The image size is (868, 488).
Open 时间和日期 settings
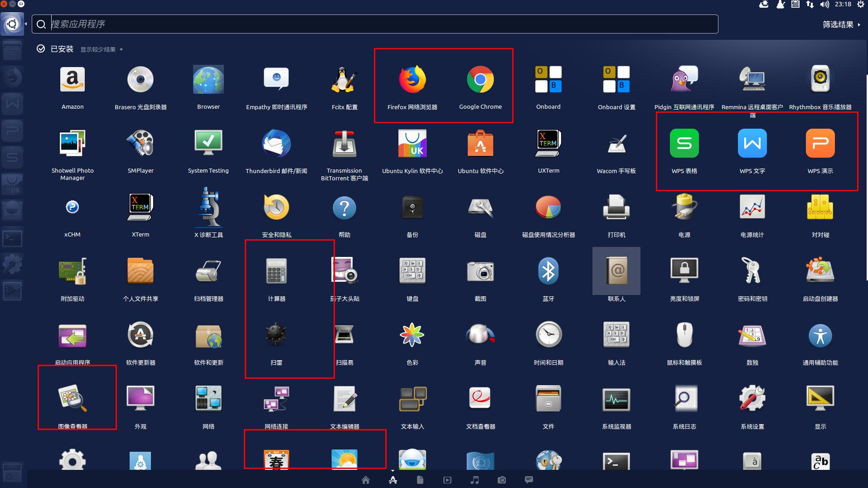pos(548,335)
